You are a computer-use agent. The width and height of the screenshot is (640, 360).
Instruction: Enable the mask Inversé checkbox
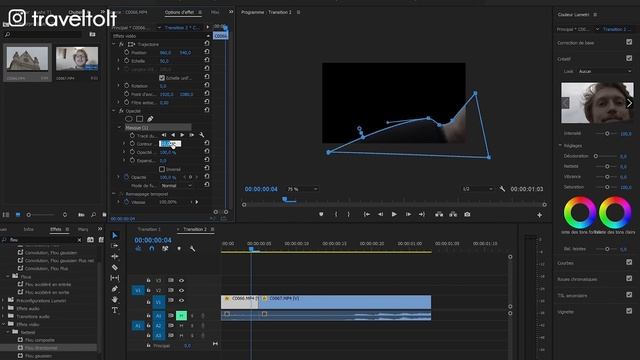click(x=162, y=169)
